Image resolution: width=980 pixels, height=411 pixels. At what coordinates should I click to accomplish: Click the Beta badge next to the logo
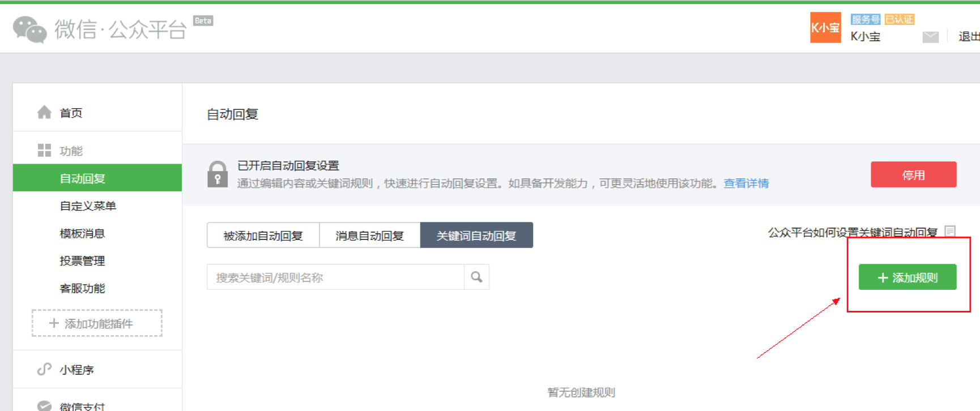click(x=203, y=21)
